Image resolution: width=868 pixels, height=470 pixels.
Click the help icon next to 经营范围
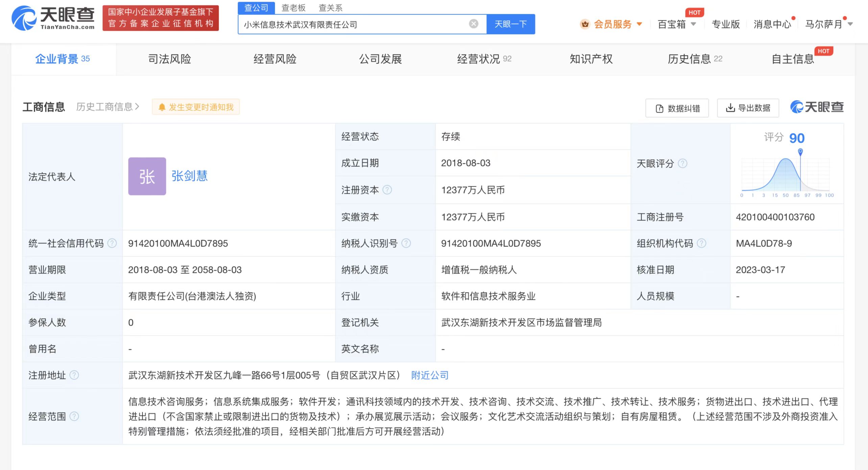tap(74, 416)
